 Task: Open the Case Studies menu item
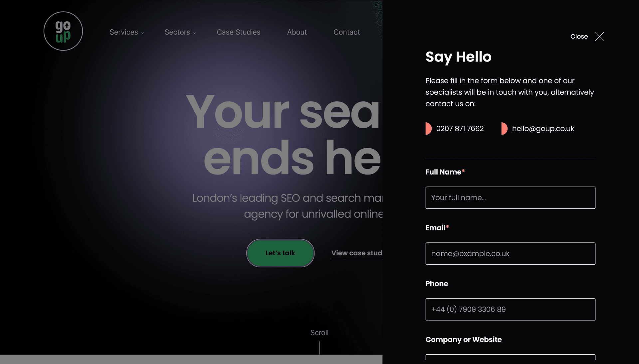coord(238,33)
